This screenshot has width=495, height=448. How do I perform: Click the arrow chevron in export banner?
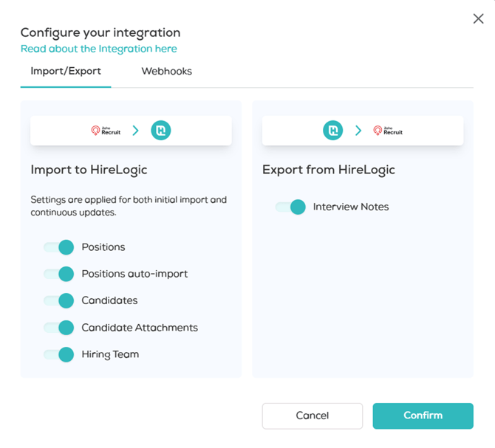pyautogui.click(x=358, y=131)
